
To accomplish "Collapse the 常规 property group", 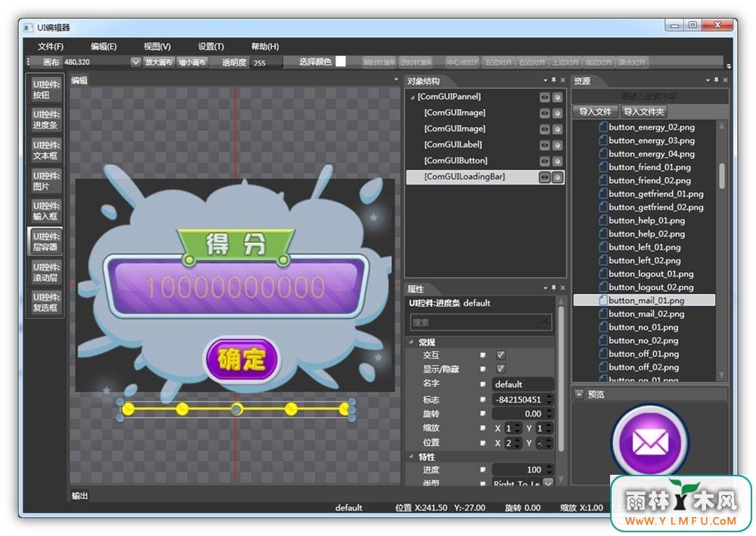I will (x=411, y=342).
